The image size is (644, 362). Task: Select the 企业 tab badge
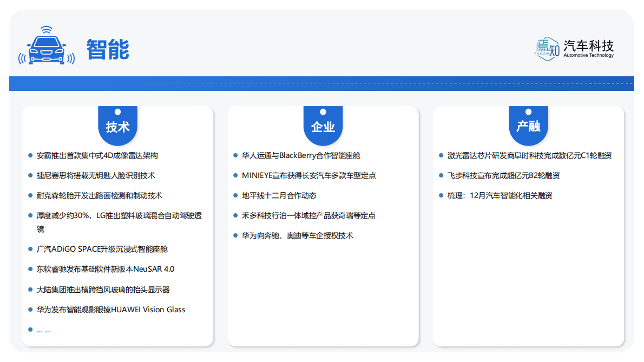coord(323,127)
